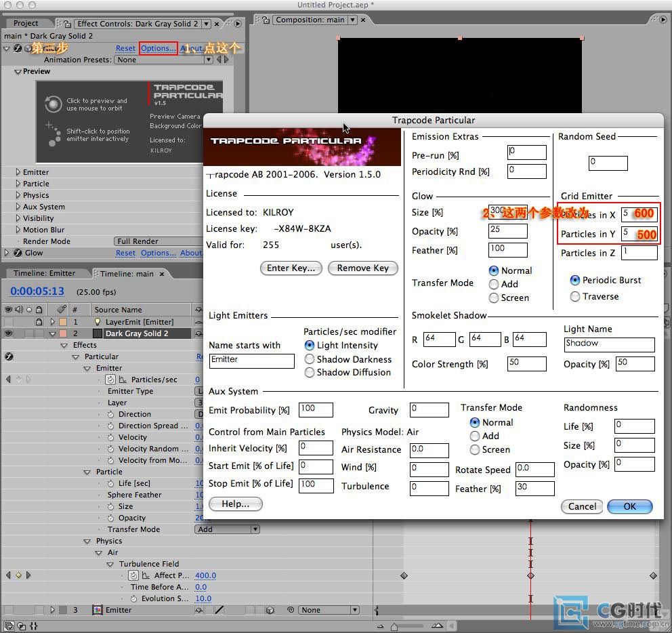
Task: Open graph editor icon beside Particles/sec
Action: (x=123, y=380)
